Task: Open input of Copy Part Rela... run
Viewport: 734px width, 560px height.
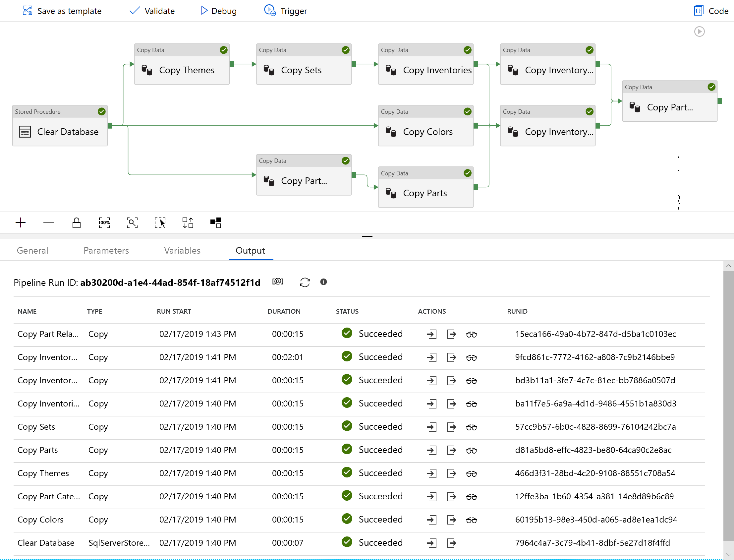Action: [x=432, y=334]
